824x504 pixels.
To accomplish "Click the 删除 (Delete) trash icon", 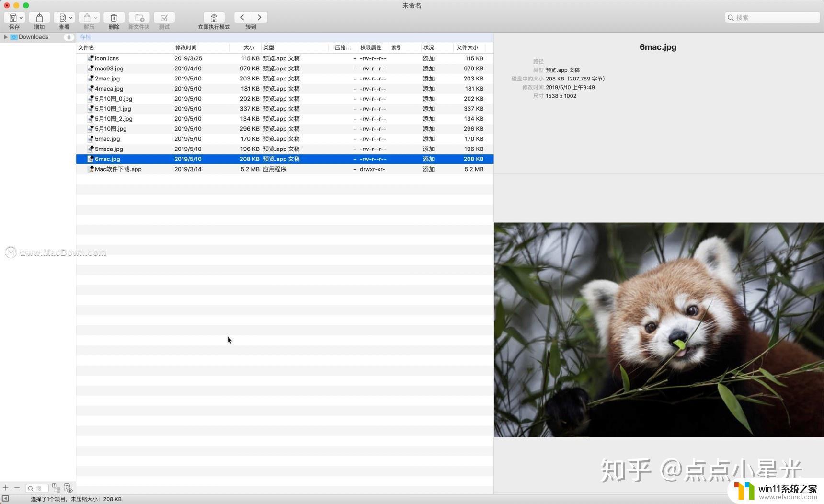I will (x=114, y=18).
